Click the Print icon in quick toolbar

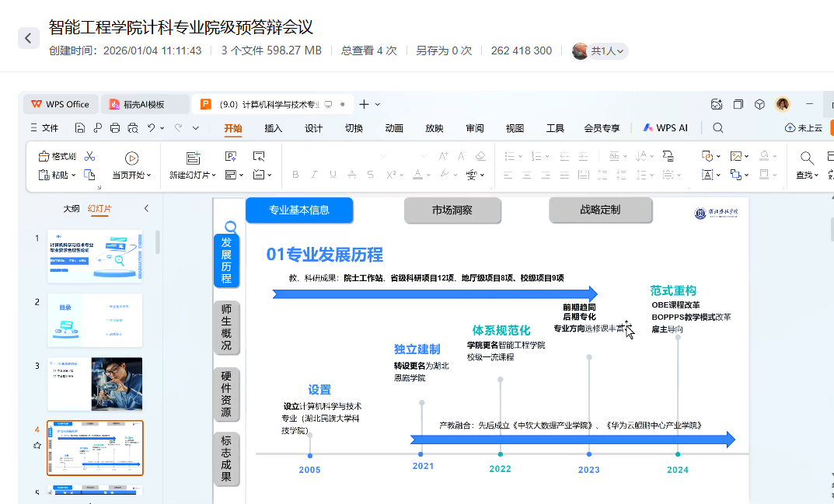[x=115, y=128]
